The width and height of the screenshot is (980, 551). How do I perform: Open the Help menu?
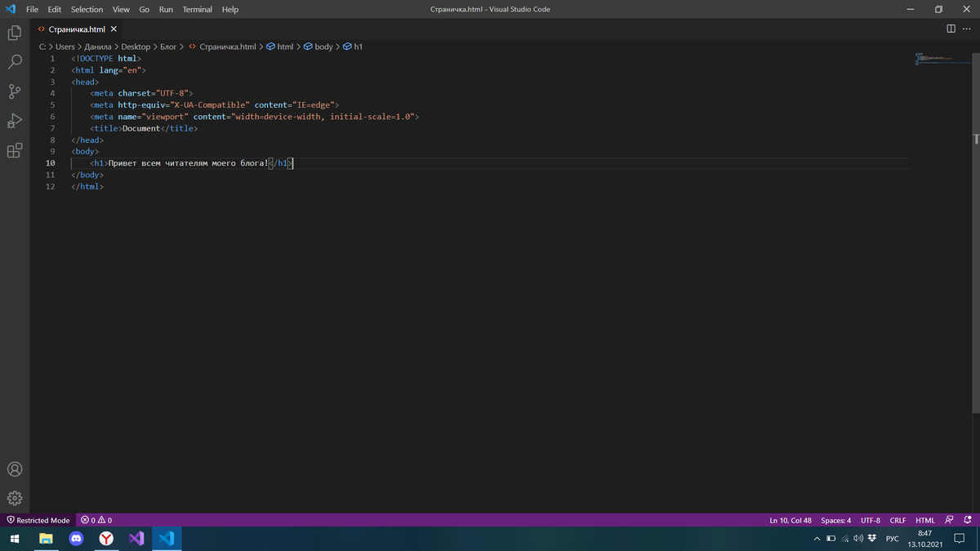230,9
